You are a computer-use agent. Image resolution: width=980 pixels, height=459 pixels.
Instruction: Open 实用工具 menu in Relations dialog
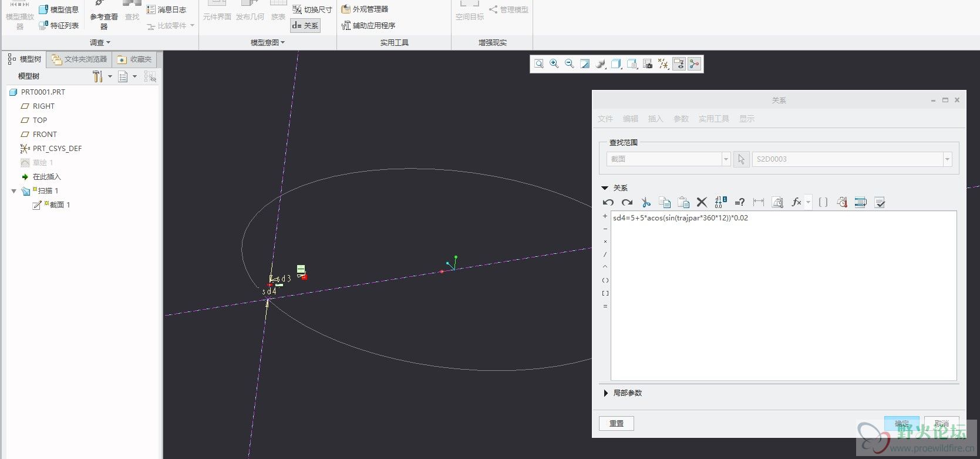(713, 119)
